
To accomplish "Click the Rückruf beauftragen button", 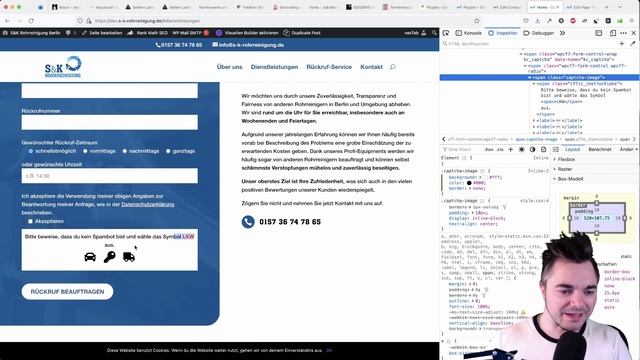I will pyautogui.click(x=67, y=291).
